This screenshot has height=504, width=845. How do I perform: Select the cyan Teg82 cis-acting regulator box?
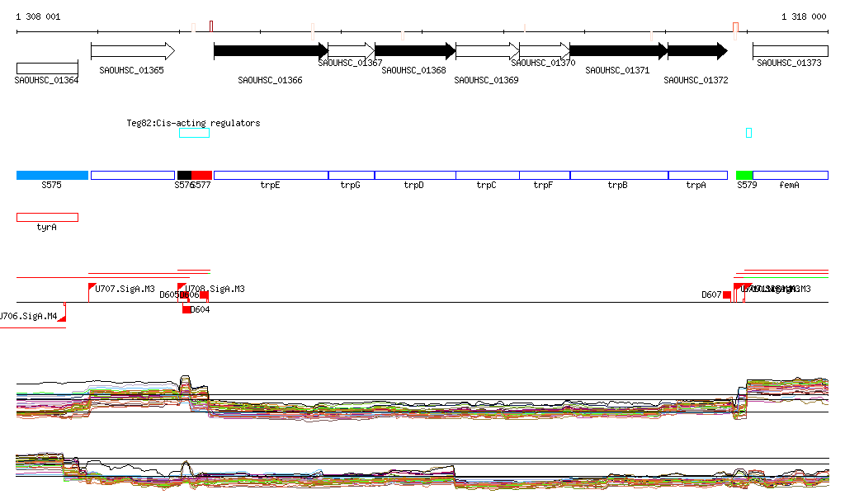(x=194, y=133)
